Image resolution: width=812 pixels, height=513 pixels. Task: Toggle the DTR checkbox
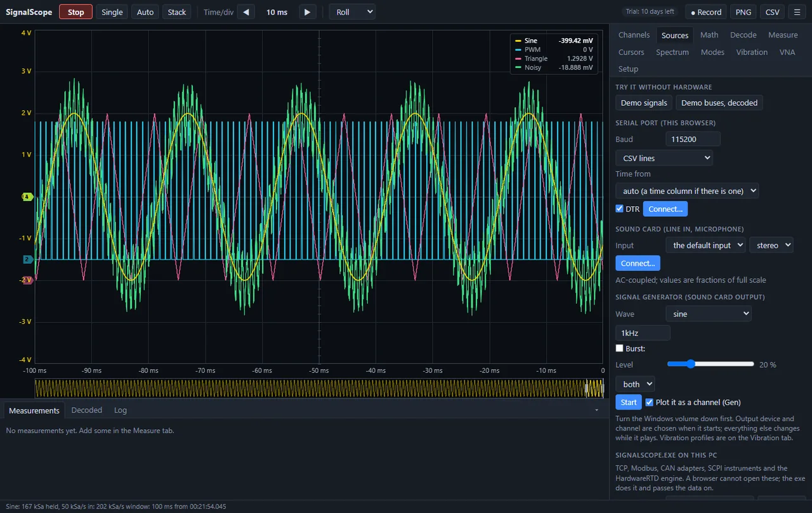[620, 209]
